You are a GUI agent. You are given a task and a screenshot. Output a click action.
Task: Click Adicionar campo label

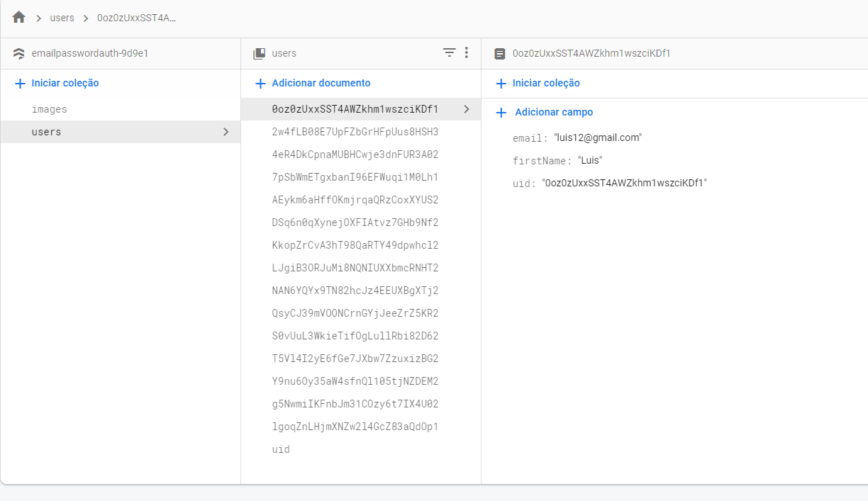point(554,112)
